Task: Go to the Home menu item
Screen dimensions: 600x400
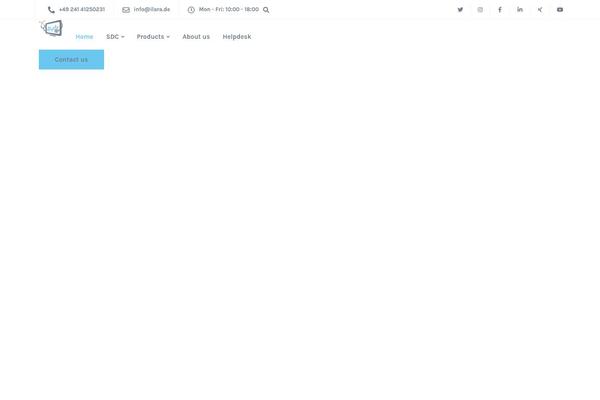Action: click(x=84, y=37)
